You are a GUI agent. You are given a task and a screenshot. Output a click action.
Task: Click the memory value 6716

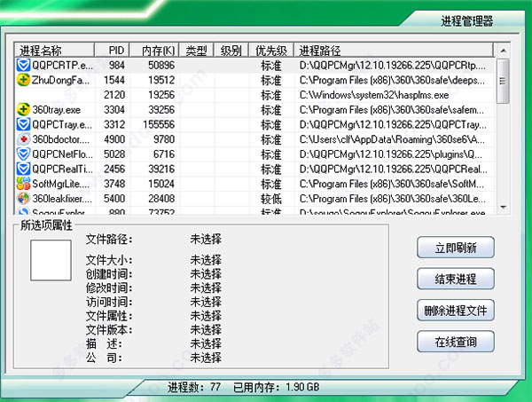tap(164, 154)
